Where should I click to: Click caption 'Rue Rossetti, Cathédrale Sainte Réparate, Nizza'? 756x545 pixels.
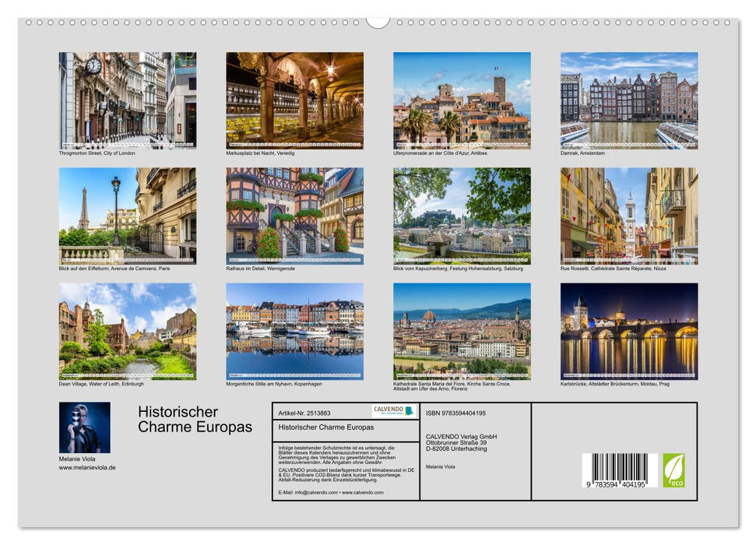614,268
